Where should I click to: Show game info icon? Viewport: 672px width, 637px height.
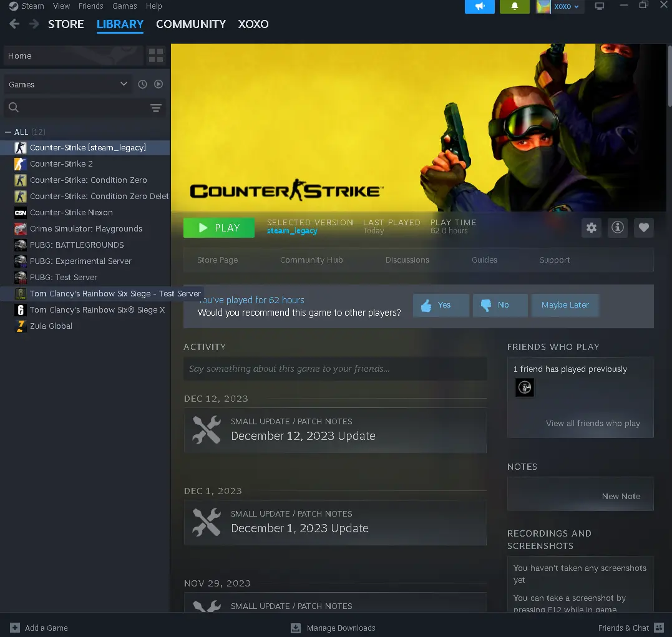pyautogui.click(x=618, y=228)
